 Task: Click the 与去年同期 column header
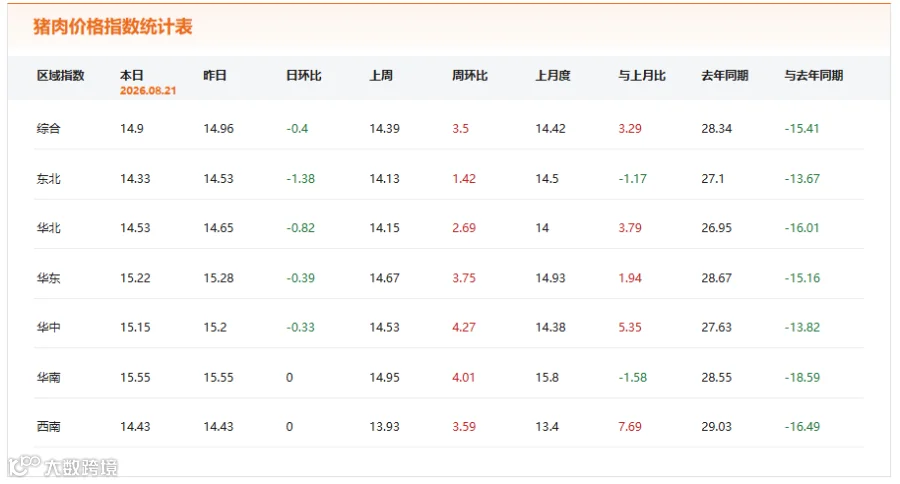pyautogui.click(x=813, y=75)
